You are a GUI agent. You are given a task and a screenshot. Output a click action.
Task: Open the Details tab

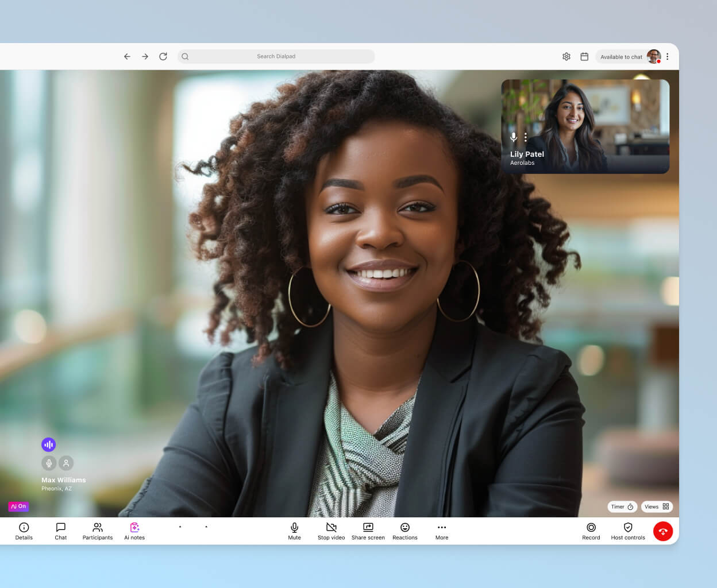24,531
